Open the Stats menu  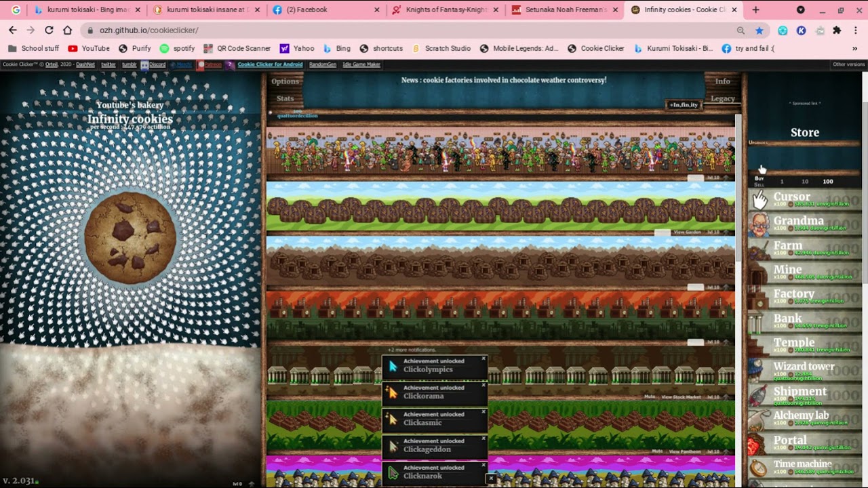(285, 98)
